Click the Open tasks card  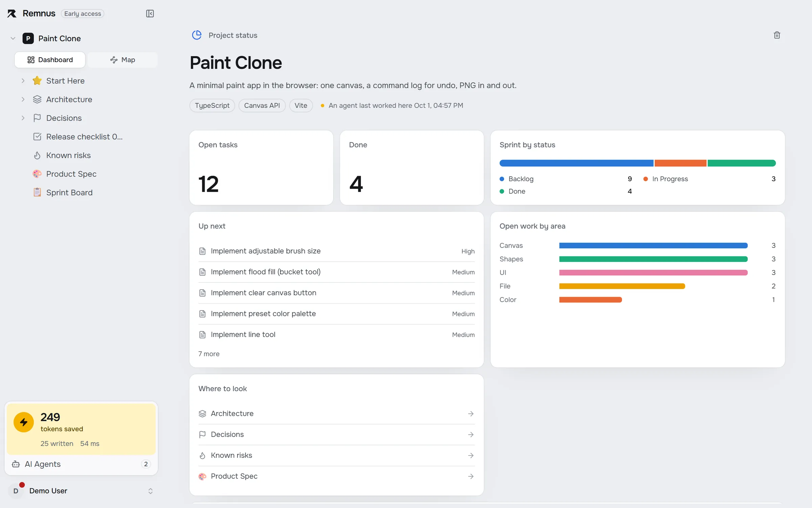click(x=261, y=168)
